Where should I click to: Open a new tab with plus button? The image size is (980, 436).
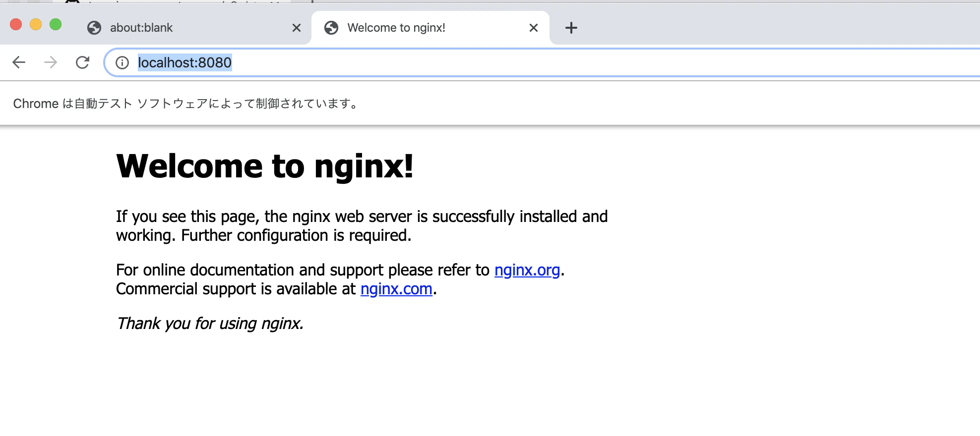571,28
